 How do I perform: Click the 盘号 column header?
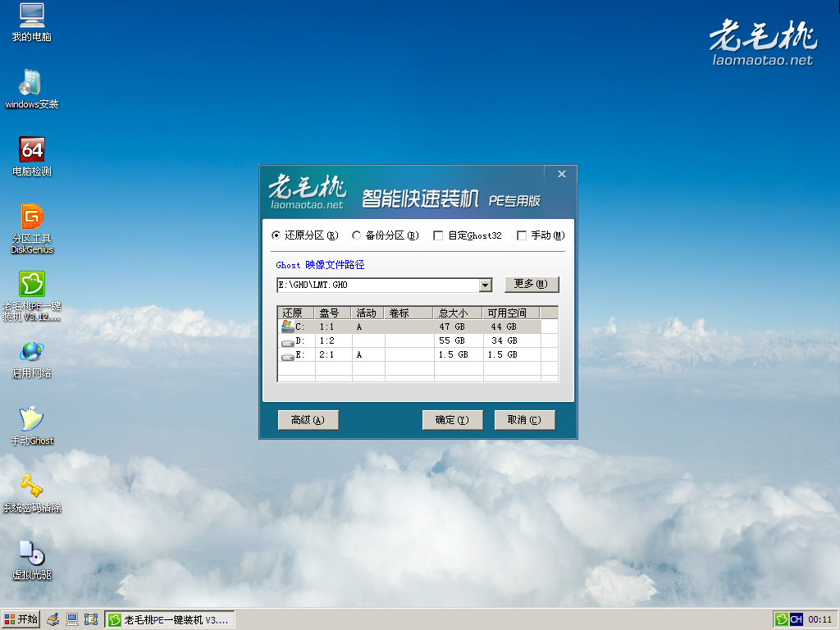tap(333, 313)
